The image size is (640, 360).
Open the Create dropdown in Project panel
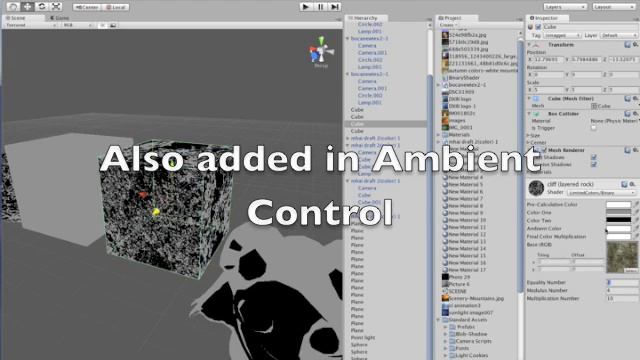pyautogui.click(x=449, y=25)
